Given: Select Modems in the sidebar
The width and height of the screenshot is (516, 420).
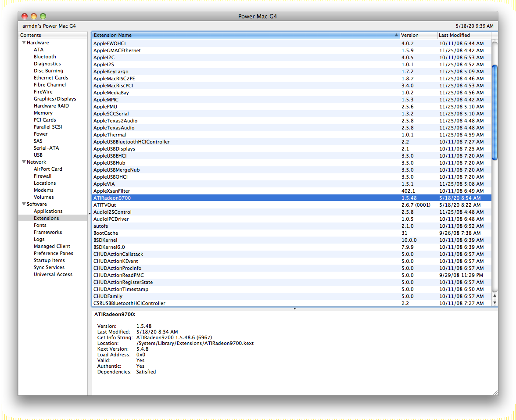Looking at the screenshot, I should pyautogui.click(x=43, y=190).
